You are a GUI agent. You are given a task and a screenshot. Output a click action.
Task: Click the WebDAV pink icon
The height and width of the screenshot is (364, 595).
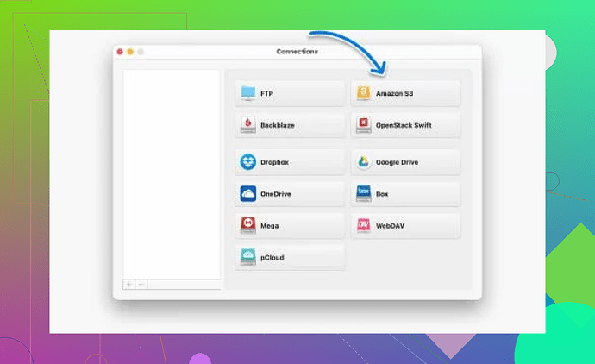364,225
